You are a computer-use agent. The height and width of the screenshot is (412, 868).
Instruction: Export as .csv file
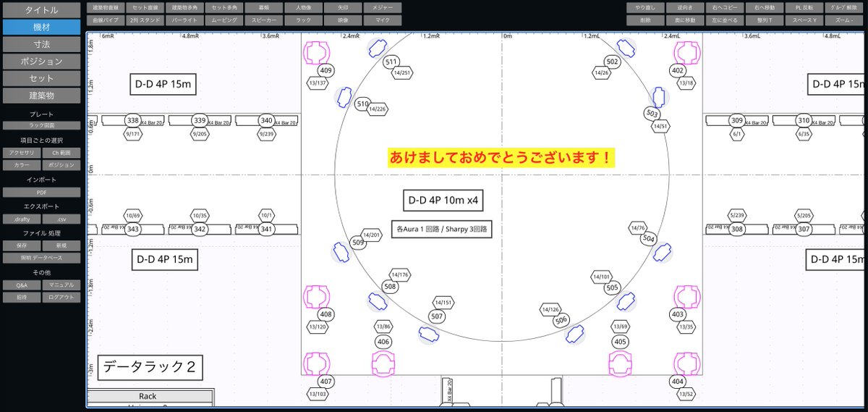coord(61,219)
